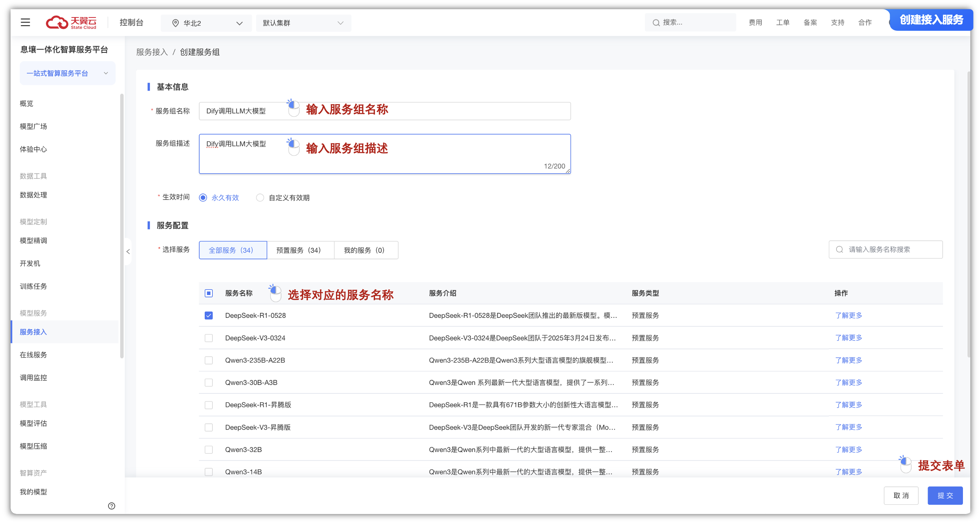Collapse the sidebar with the arrow handle
The height and width of the screenshot is (525, 980).
tap(128, 252)
